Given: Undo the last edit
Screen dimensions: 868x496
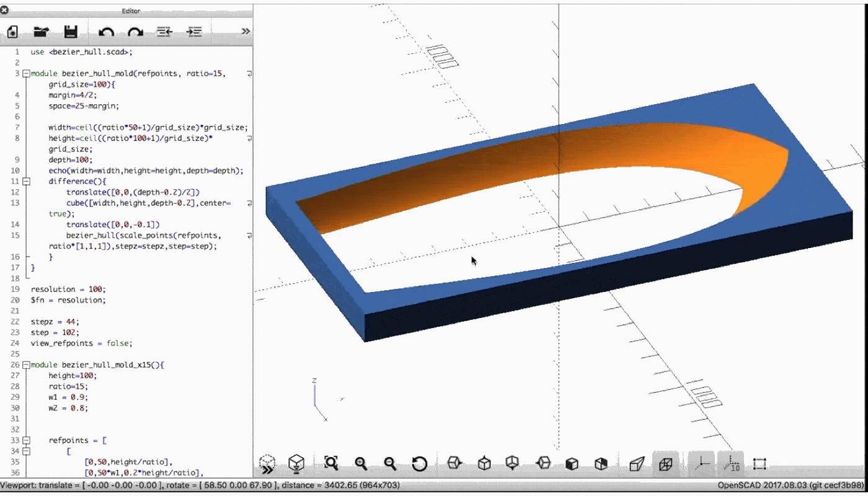Looking at the screenshot, I should click(106, 32).
